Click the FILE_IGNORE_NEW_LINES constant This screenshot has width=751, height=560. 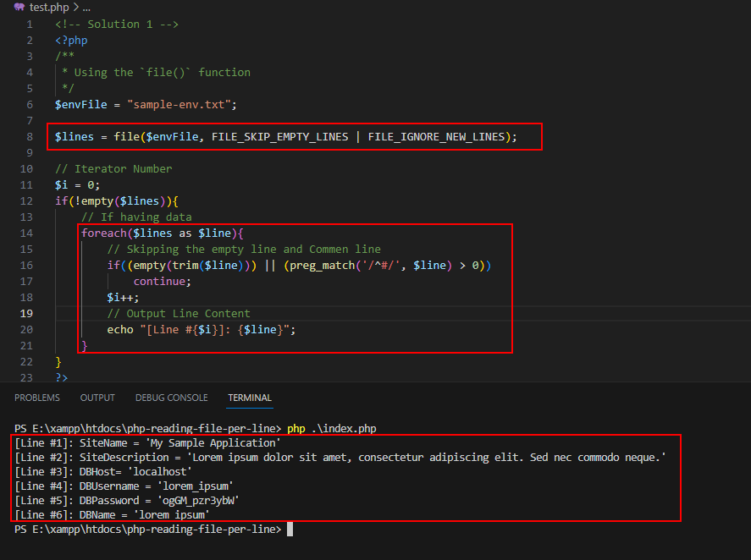(x=437, y=136)
